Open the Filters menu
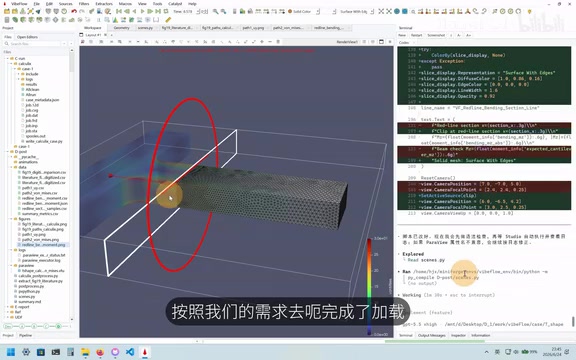Viewport: 576px width, 360px height. pos(84,4)
